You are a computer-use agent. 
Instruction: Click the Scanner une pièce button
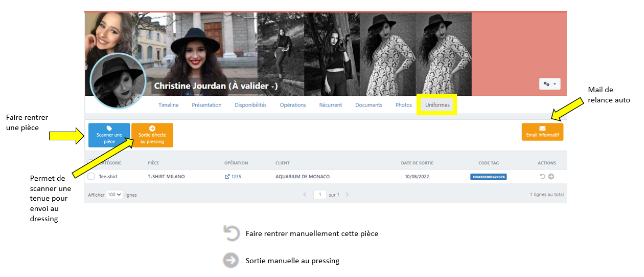click(109, 135)
